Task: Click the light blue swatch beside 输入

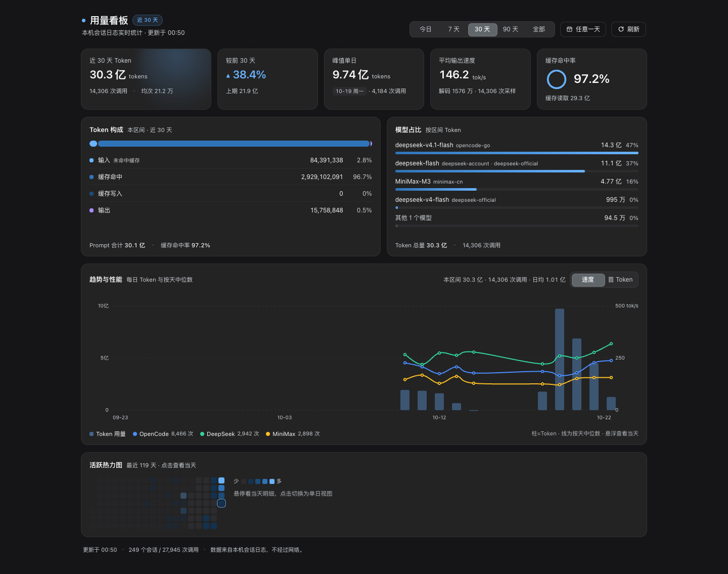Action: pos(92,160)
